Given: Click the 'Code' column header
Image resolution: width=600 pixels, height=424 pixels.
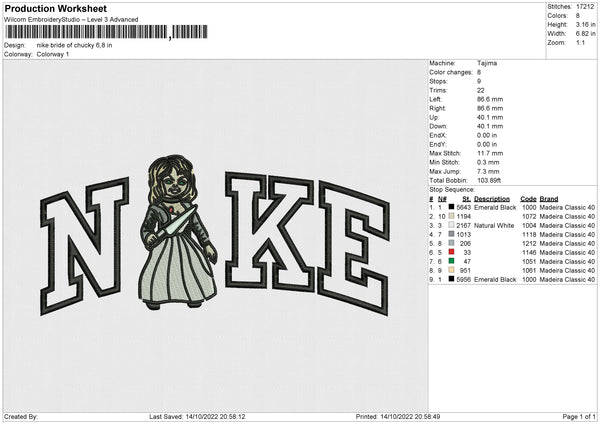Looking at the screenshot, I should [528, 199].
